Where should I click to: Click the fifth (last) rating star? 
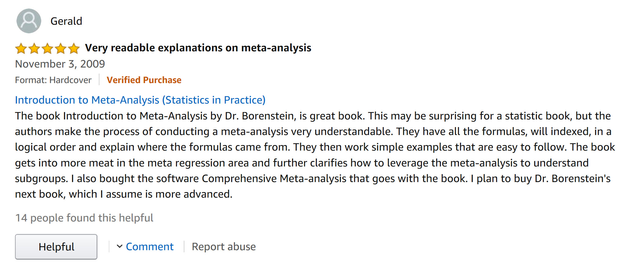click(x=74, y=49)
